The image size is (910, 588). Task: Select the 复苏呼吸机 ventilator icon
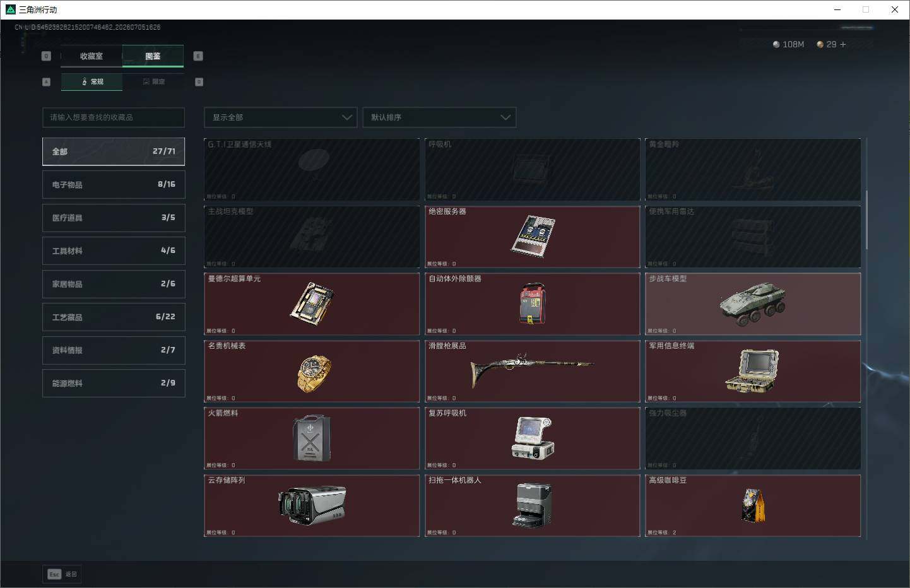coord(533,438)
